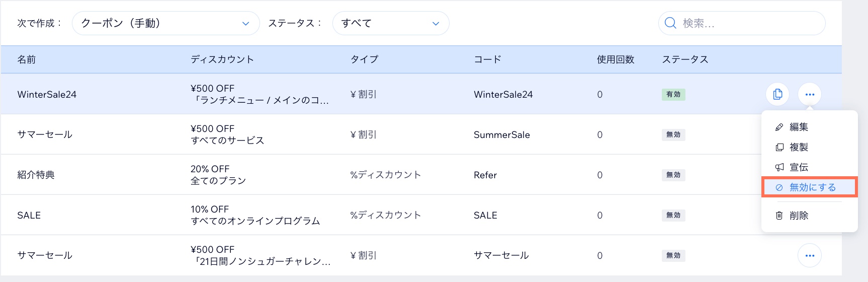The height and width of the screenshot is (282, 868).
Task: Click the 検索 search field
Action: tap(742, 23)
